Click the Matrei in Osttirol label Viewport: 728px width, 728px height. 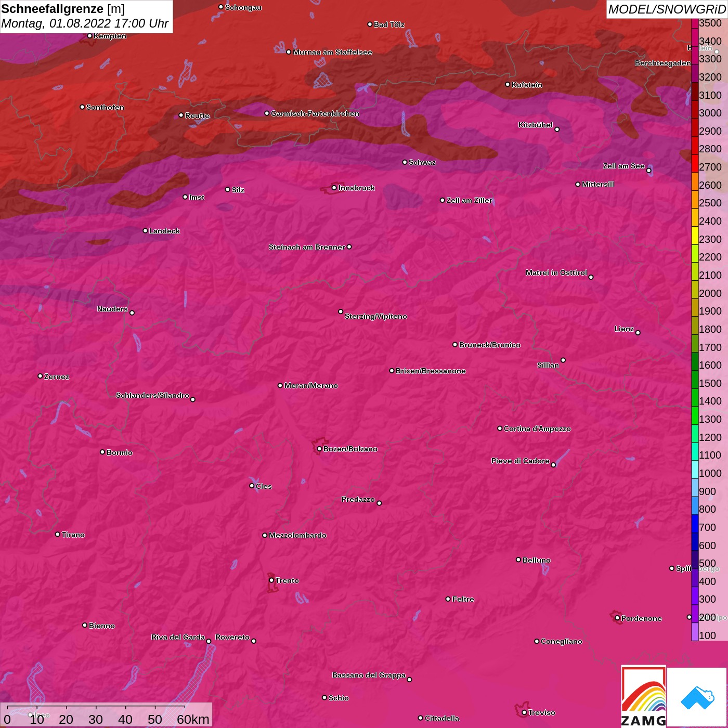pos(556,272)
